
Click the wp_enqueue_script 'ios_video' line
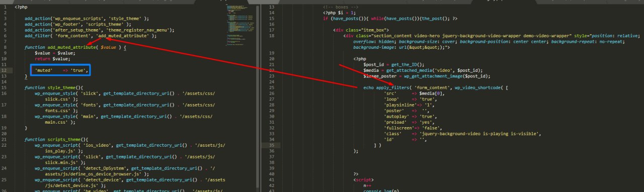coord(130,148)
